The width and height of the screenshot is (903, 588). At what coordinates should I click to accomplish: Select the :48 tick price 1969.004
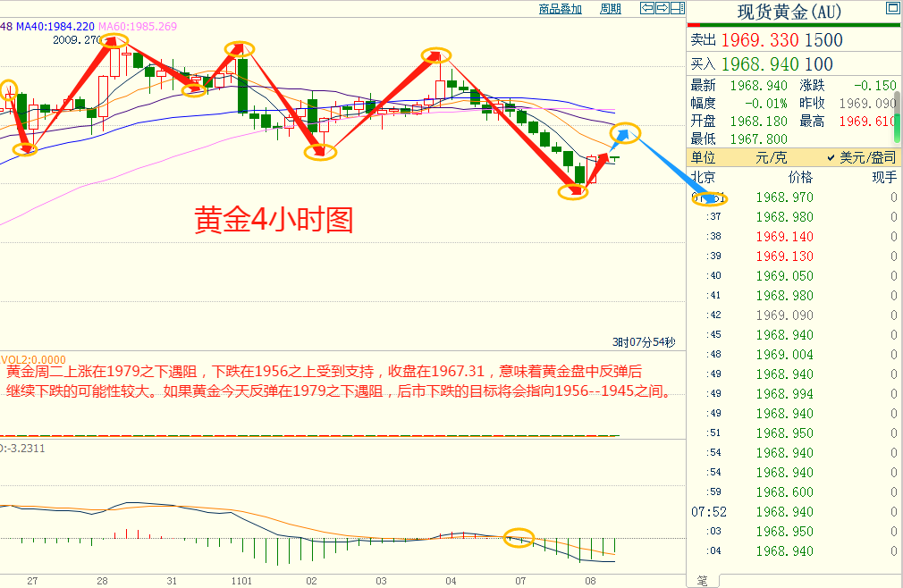[785, 355]
